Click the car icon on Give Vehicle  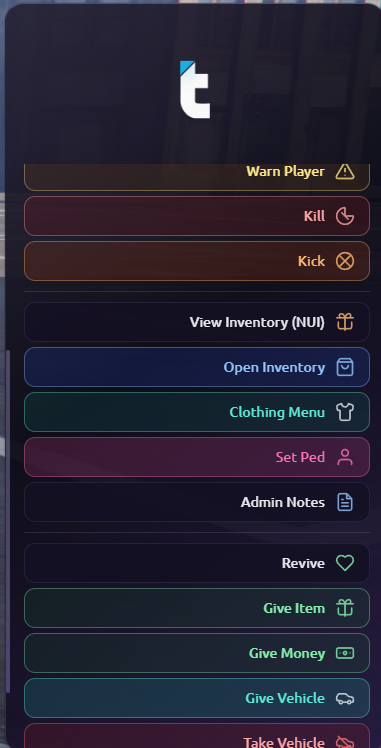pos(345,698)
